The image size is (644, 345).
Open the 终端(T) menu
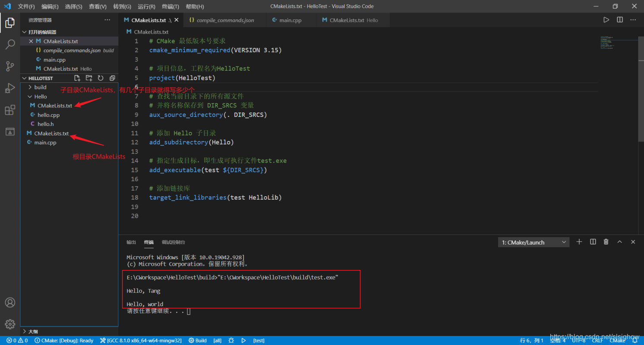170,6
